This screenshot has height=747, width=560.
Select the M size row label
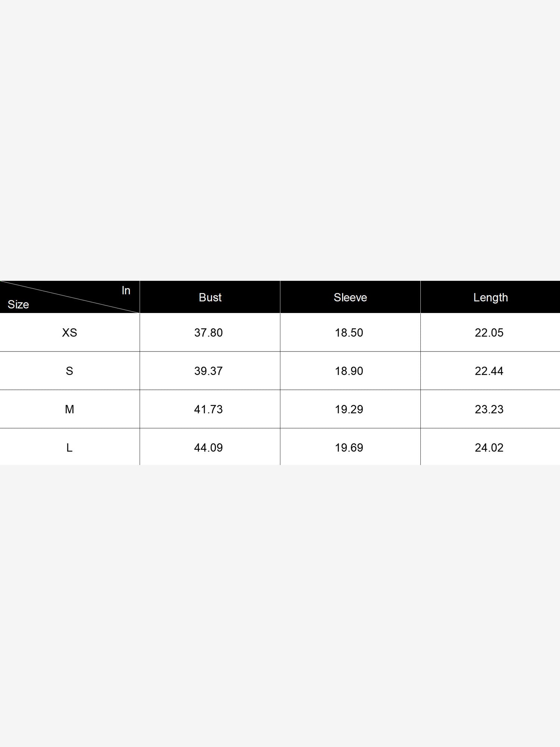coord(69,409)
